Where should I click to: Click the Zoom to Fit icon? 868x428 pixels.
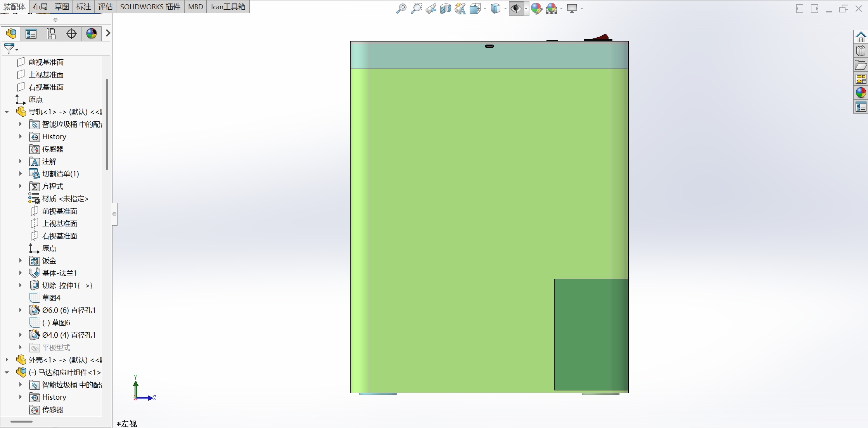tap(401, 8)
